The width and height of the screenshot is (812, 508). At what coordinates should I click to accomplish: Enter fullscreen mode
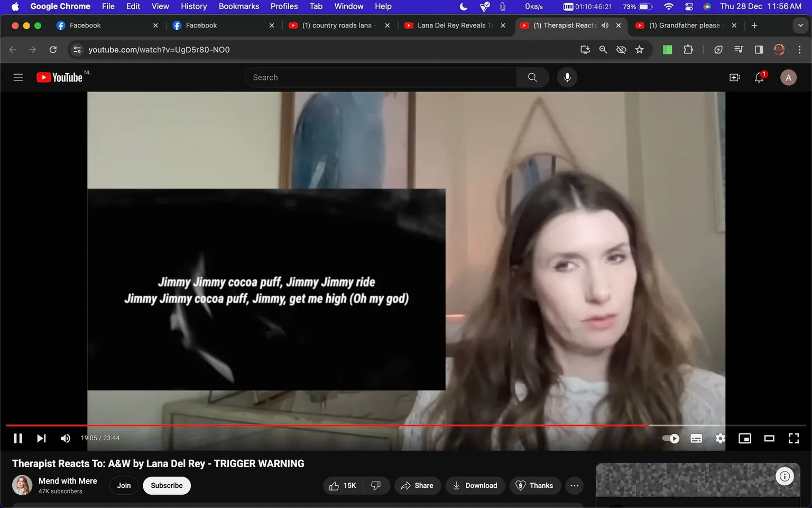pos(793,438)
